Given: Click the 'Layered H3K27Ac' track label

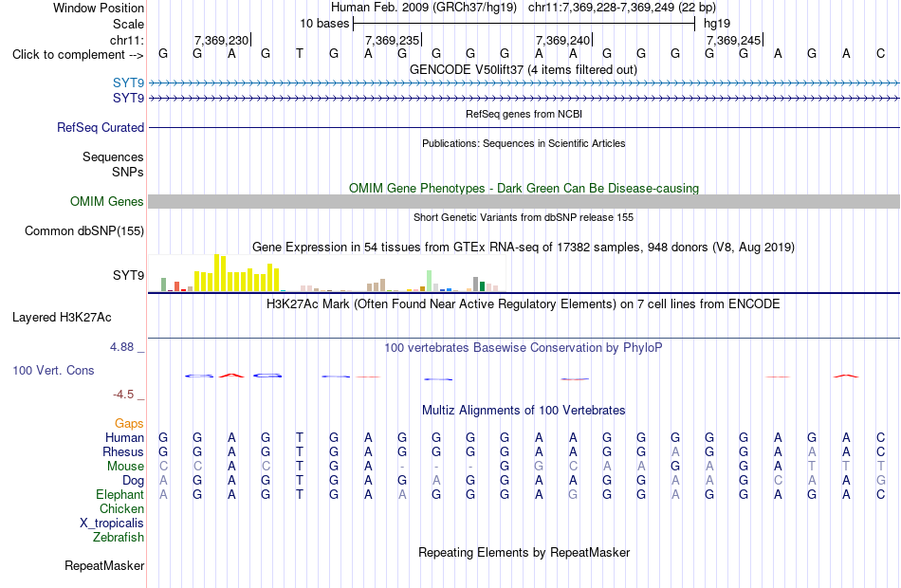Looking at the screenshot, I should click(x=62, y=318).
